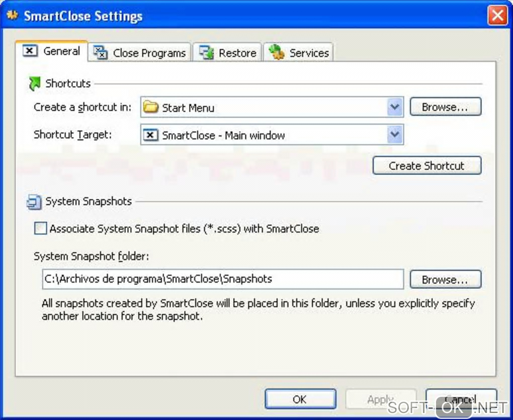The width and height of the screenshot is (513, 420).
Task: Click the SmartClose title bar app icon
Action: click(x=12, y=15)
